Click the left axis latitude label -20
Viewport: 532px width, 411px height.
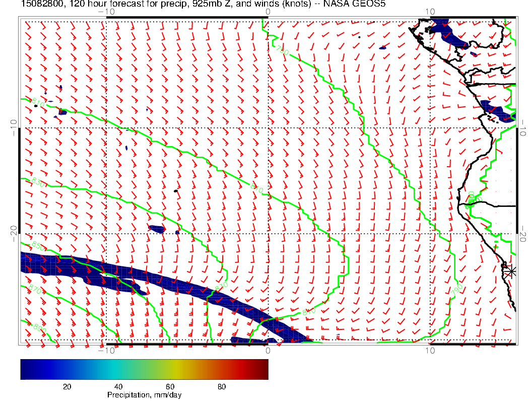[13, 233]
